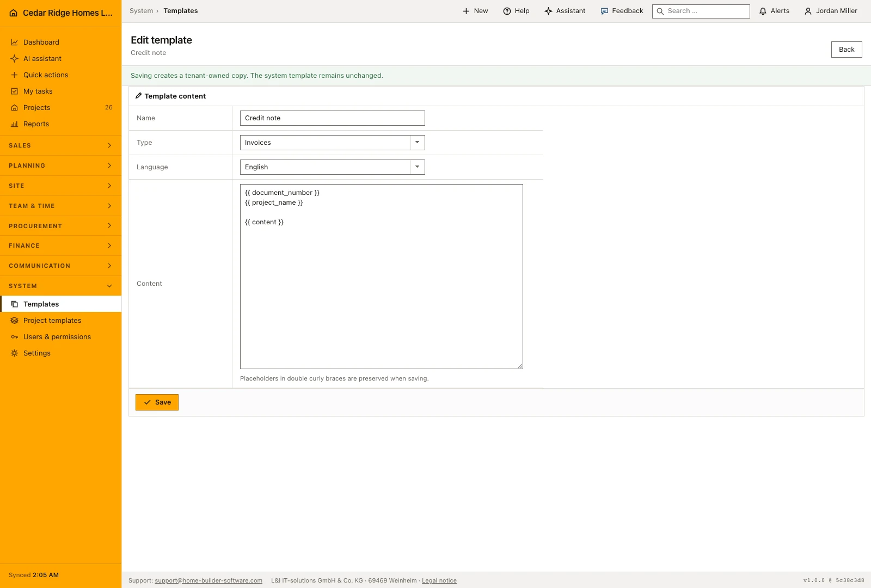Expand the Procurement section
The width and height of the screenshot is (871, 588).
(x=60, y=226)
